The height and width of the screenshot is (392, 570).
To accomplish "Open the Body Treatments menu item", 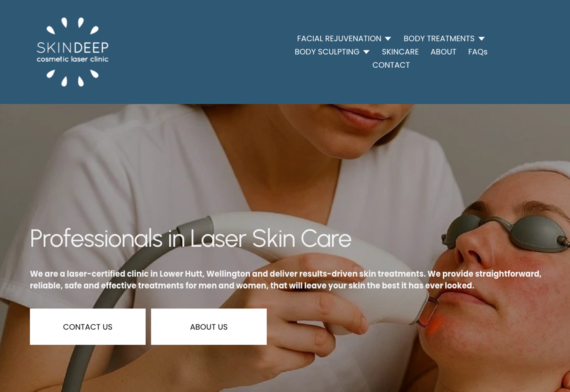I will (439, 39).
